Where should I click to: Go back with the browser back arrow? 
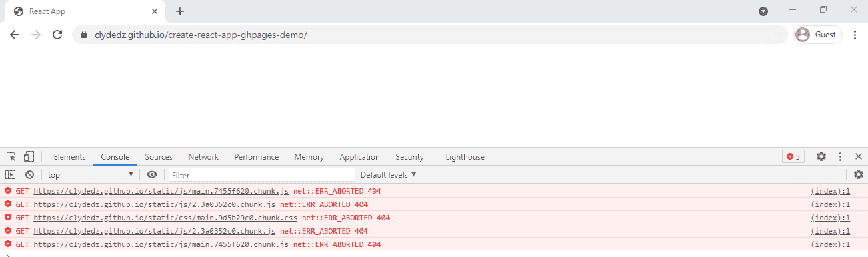(x=15, y=35)
